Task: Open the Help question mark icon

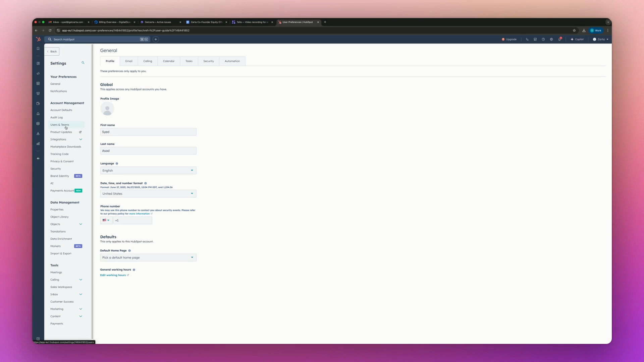Action: coord(543,39)
